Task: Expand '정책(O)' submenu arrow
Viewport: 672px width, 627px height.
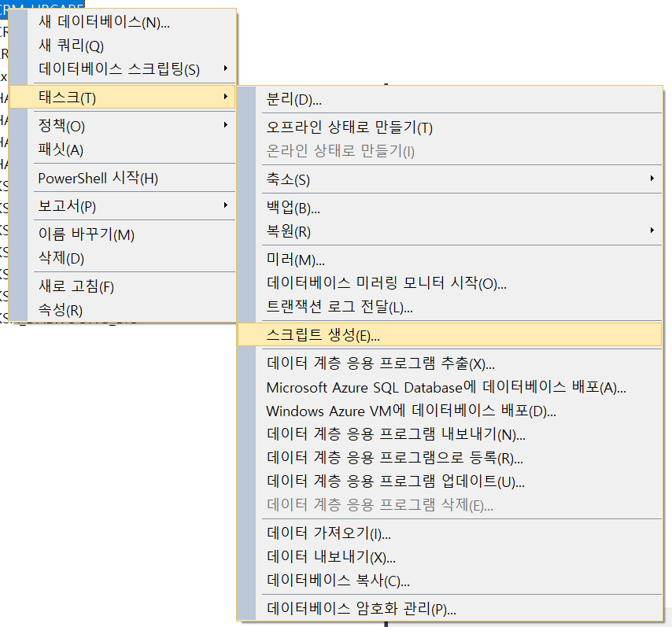Action: tap(225, 125)
